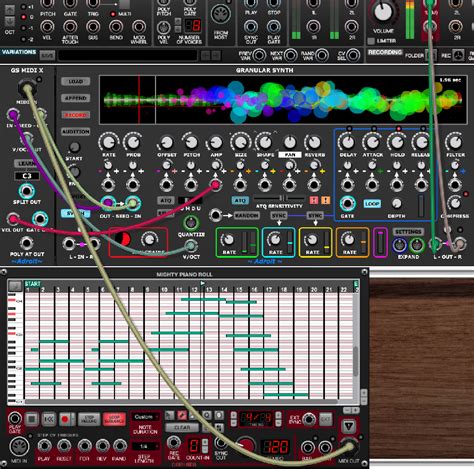Viewport: 474px width, 469px height.
Task: Click the POLY AT OUT jack
Action: 27,243
